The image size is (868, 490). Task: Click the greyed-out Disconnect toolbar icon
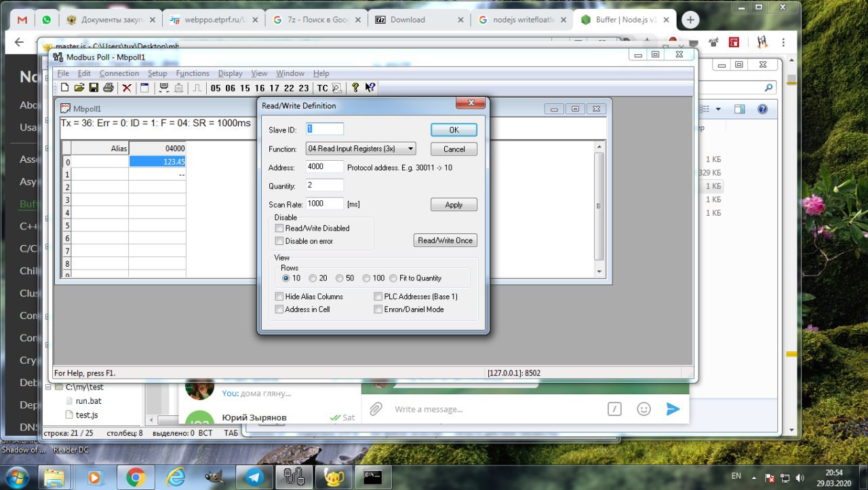(178, 88)
